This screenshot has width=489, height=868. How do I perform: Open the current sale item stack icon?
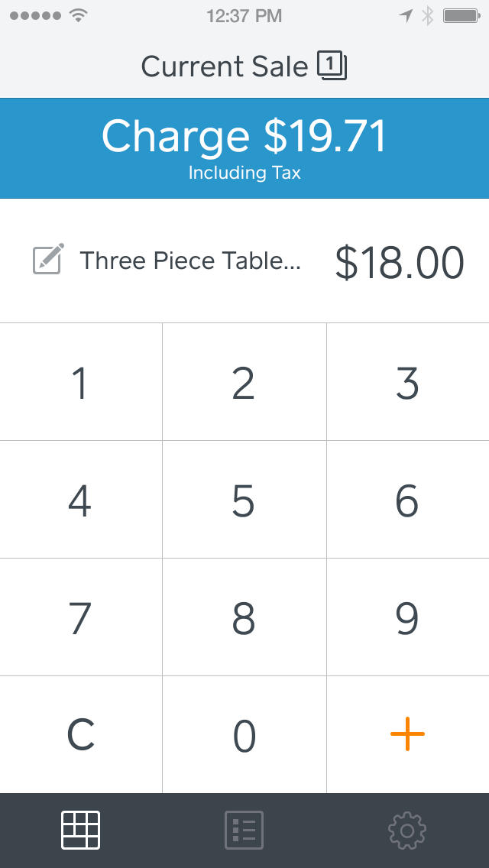pos(332,67)
